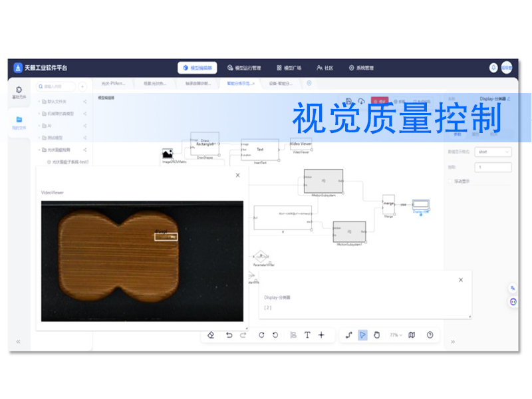Open the 社区 navigation item

[325, 68]
